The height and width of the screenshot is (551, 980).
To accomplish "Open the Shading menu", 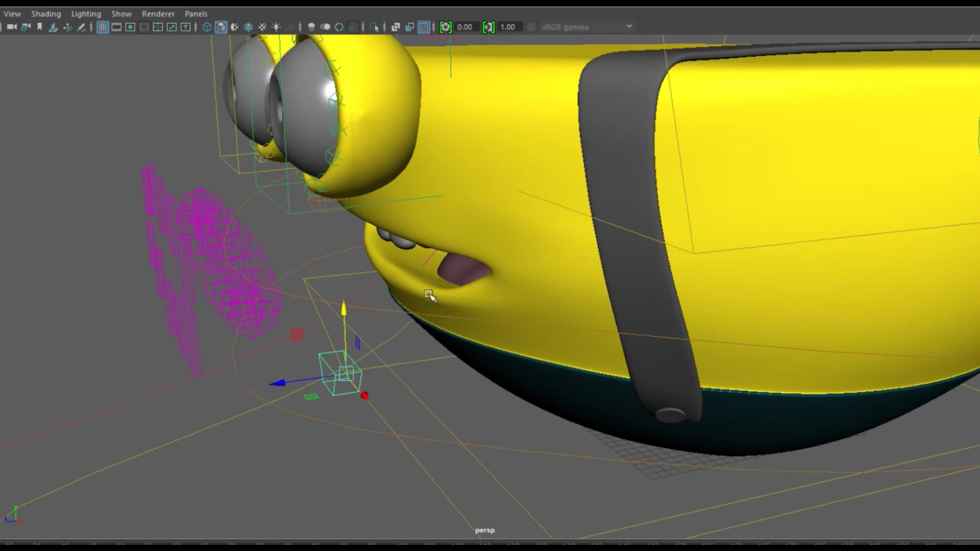I will point(46,14).
